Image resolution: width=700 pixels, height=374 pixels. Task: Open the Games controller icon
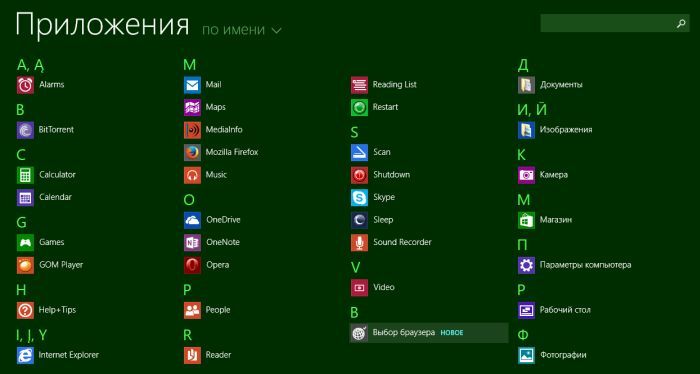tap(25, 242)
